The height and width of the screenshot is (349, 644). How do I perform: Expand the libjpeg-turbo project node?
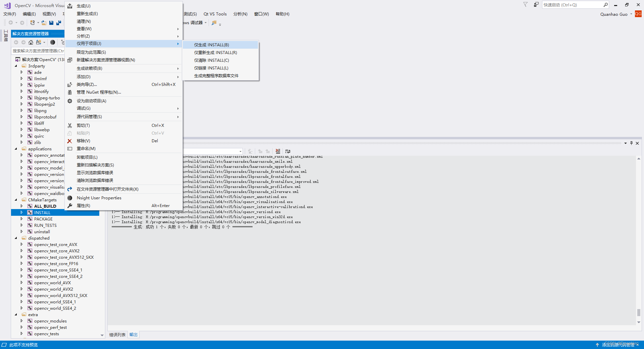pyautogui.click(x=22, y=98)
